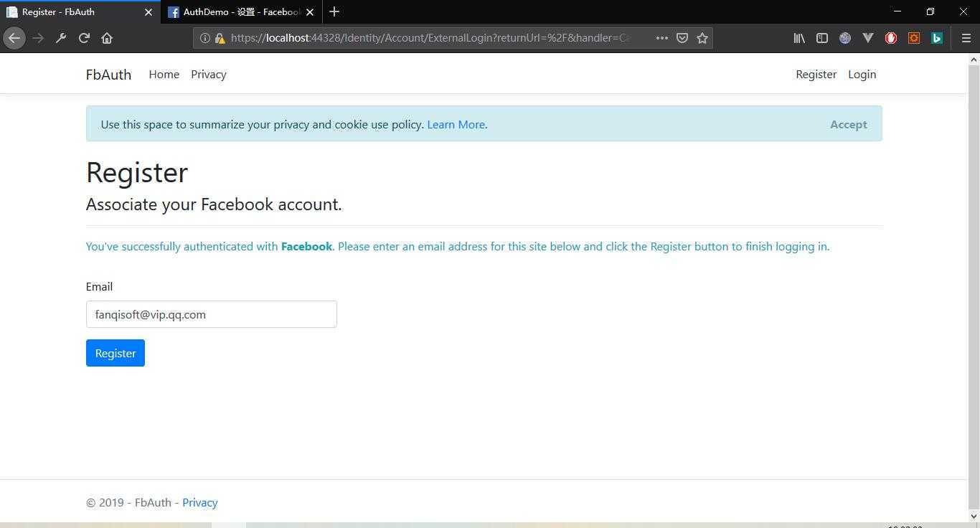Bookmark this page with the star icon

(702, 38)
